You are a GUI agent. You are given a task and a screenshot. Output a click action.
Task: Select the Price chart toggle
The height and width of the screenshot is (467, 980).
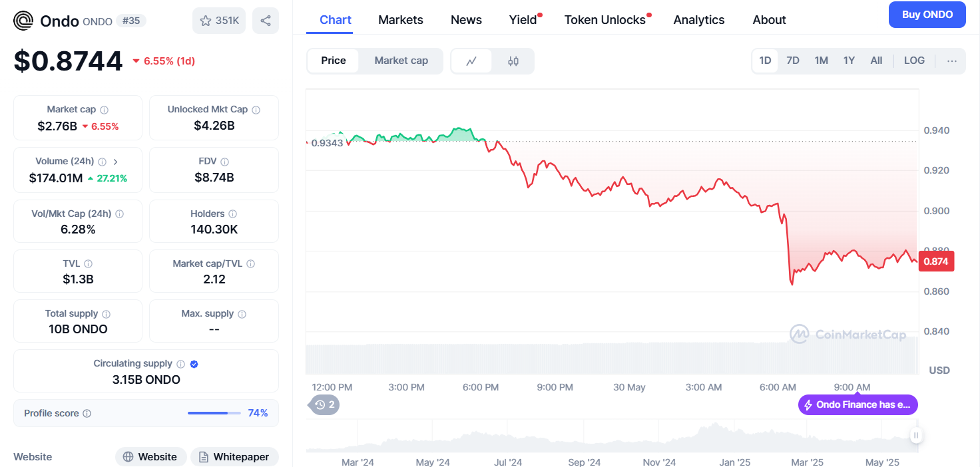pos(333,61)
